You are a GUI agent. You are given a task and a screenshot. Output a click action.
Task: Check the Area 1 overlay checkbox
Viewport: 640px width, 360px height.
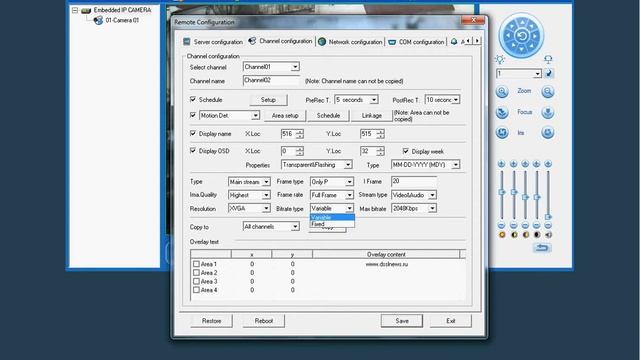pyautogui.click(x=196, y=264)
